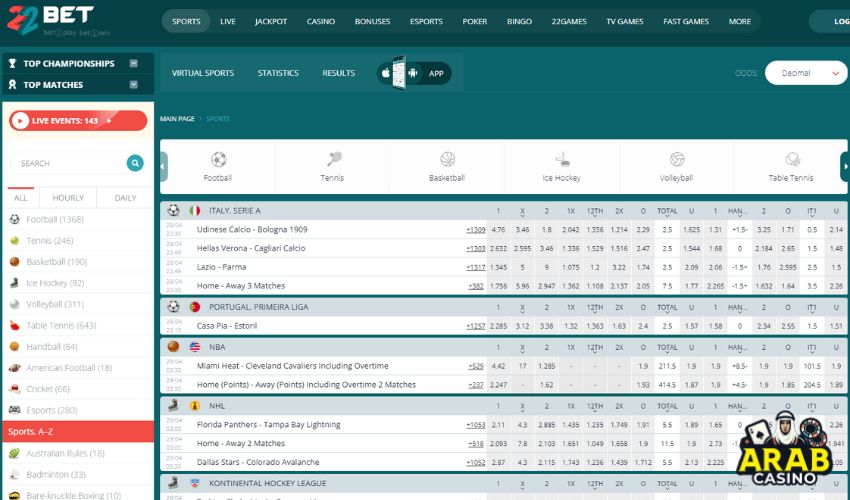850x500 pixels.
Task: Click in the sidebar Search field
Action: (68, 163)
